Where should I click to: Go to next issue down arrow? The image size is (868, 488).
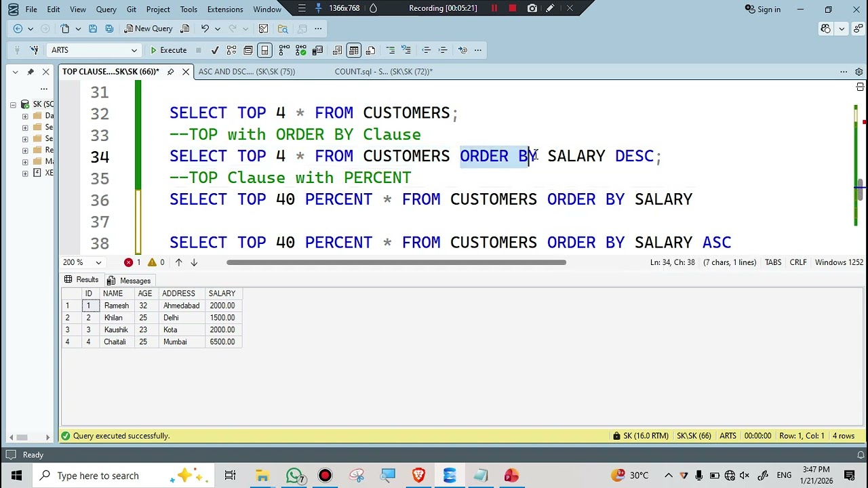[194, 262]
